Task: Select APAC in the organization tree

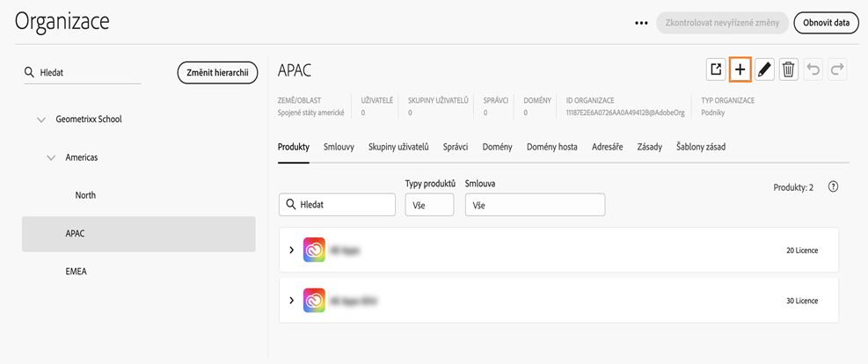Action: [138, 234]
